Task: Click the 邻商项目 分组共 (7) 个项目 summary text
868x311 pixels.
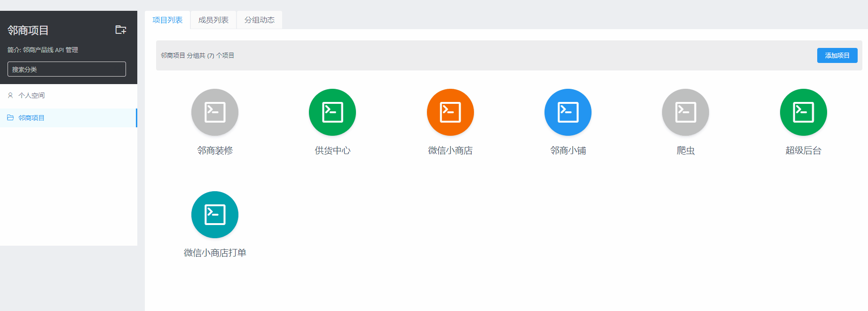Action: pyautogui.click(x=197, y=55)
